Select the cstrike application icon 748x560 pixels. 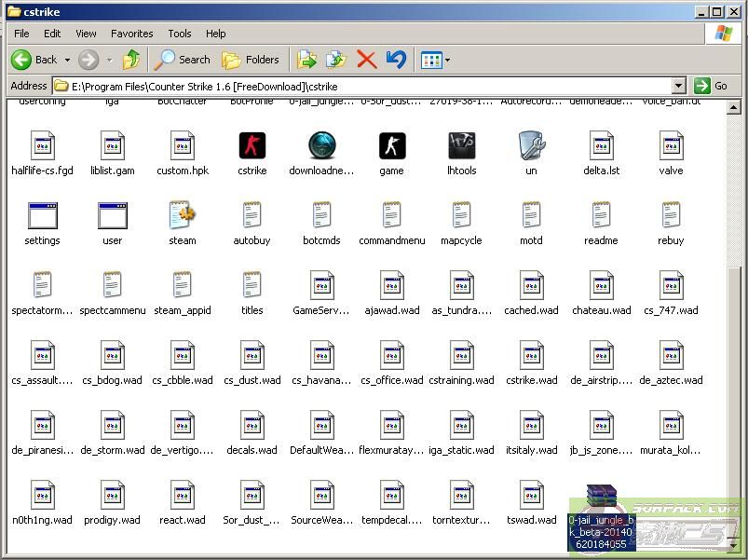tap(252, 146)
